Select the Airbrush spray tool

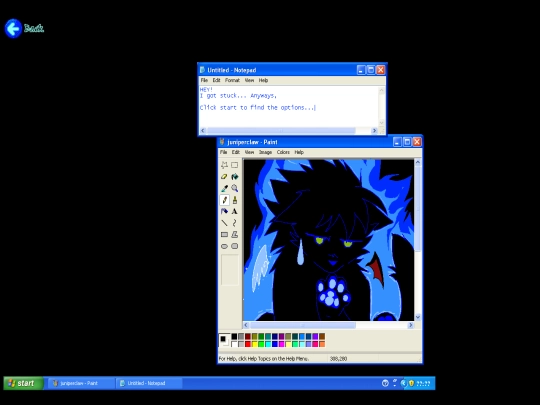tap(224, 211)
